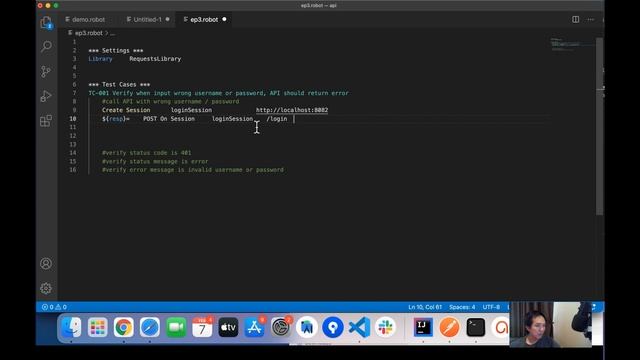Click line number 10 in gutter
640x360 pixels.
tap(73, 118)
